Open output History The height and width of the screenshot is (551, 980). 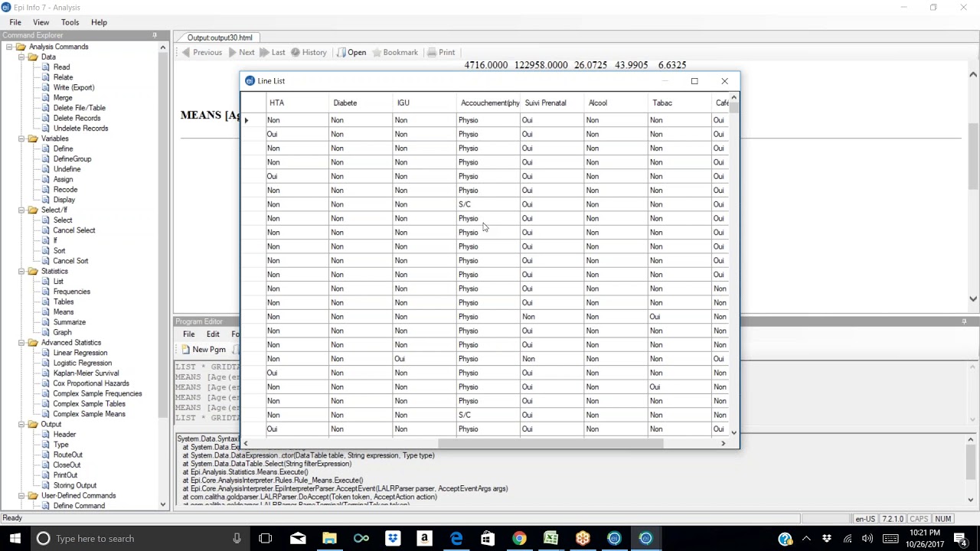[x=308, y=52]
